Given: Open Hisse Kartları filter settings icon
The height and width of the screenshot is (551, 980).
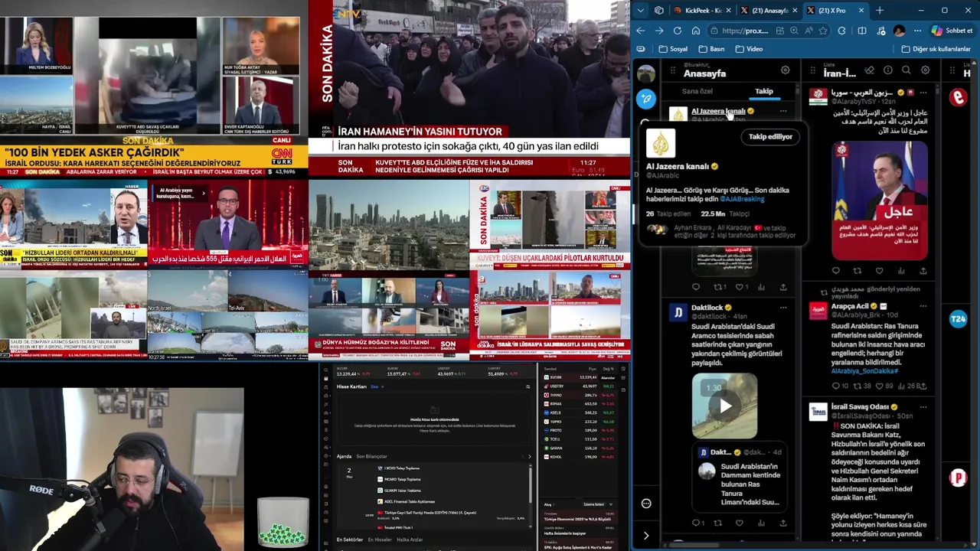Looking at the screenshot, I should tap(528, 386).
